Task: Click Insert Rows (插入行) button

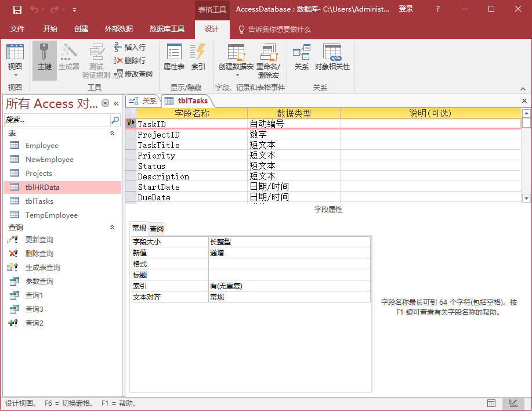Action: [130, 48]
